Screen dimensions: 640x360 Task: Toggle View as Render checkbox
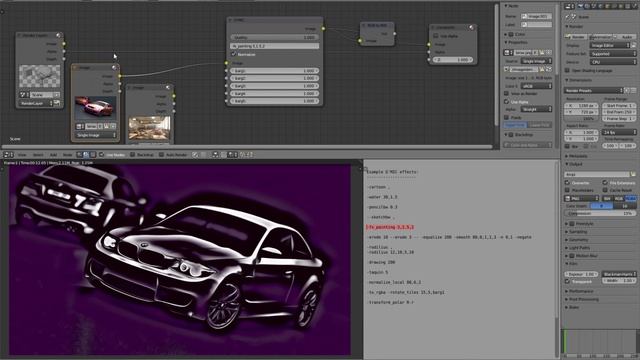point(507,93)
